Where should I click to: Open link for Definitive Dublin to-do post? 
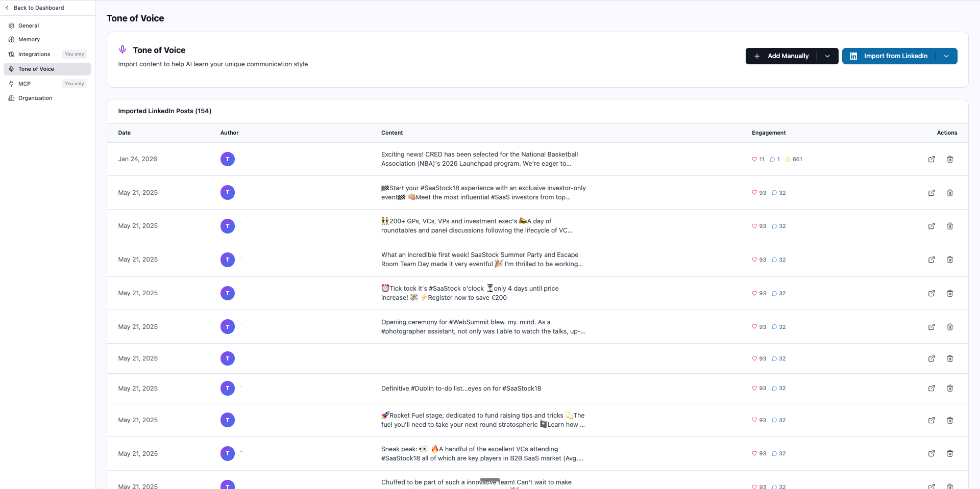tap(932, 388)
